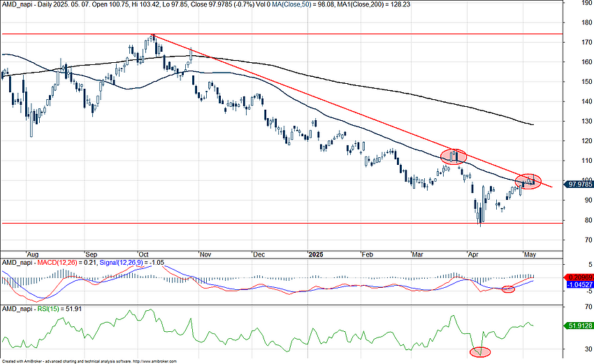Click the Feb month label on time axis
The image size is (594, 364).
pyautogui.click(x=368, y=254)
